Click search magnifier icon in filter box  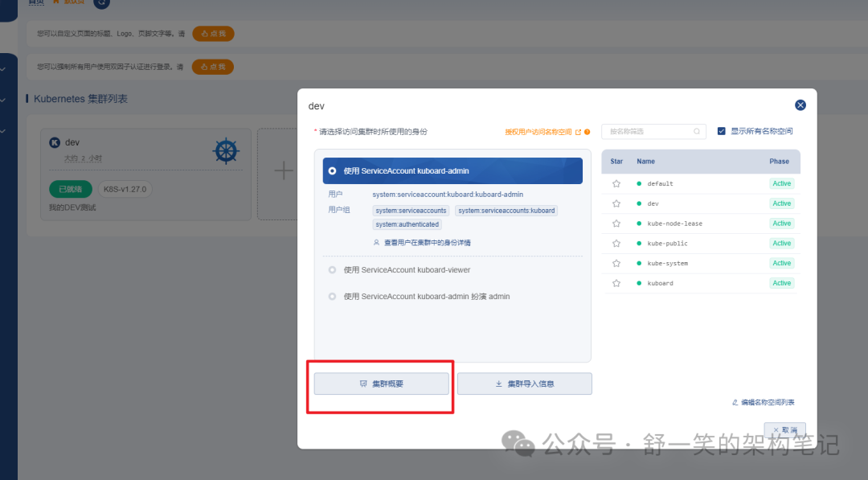(696, 131)
